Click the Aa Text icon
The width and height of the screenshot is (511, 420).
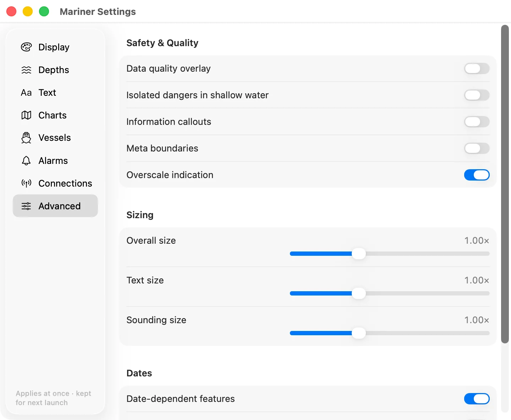click(x=26, y=93)
